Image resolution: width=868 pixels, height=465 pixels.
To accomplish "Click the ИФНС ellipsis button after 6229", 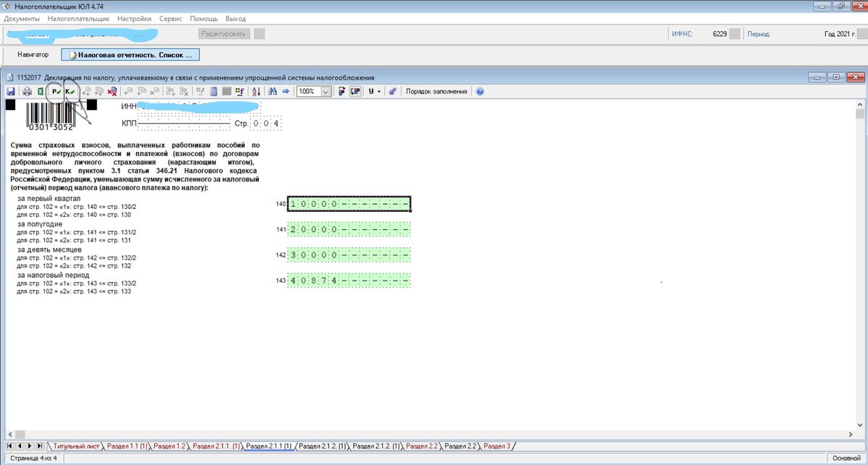I will [x=735, y=33].
